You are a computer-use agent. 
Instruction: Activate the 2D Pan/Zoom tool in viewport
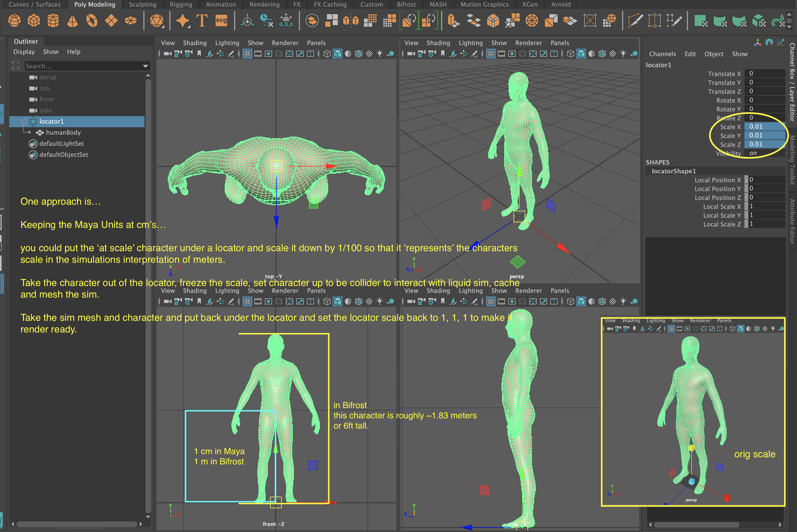point(464,53)
